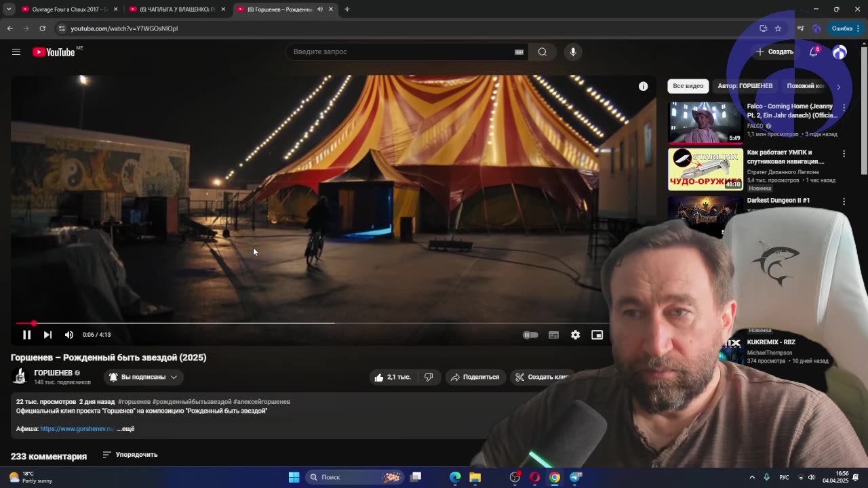The image size is (868, 488).
Task: Open ГОРШЕНЕВ channel avatar
Action: 20,377
